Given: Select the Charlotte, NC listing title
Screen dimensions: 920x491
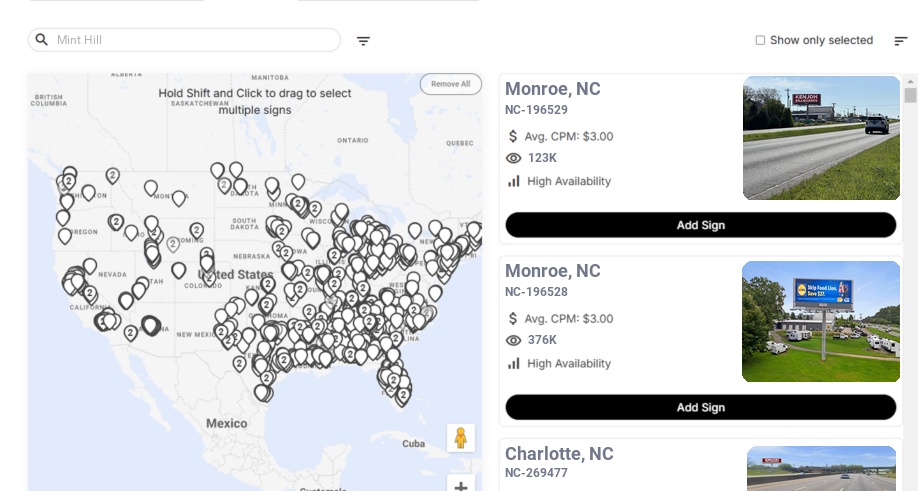Looking at the screenshot, I should pos(559,454).
